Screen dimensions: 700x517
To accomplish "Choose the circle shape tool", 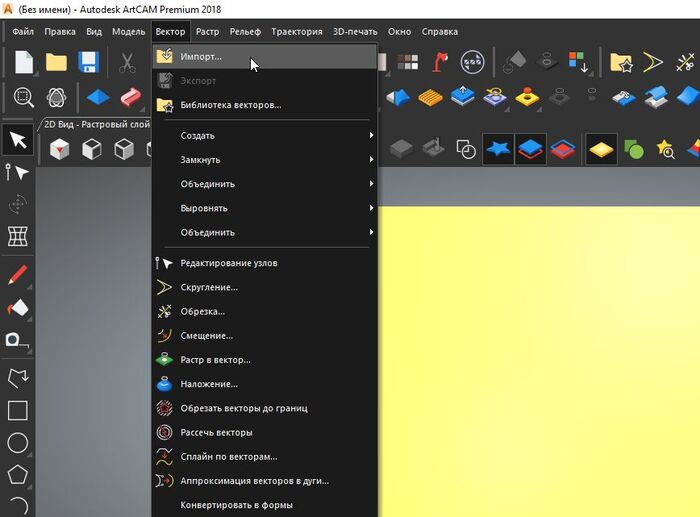I will point(17,442).
